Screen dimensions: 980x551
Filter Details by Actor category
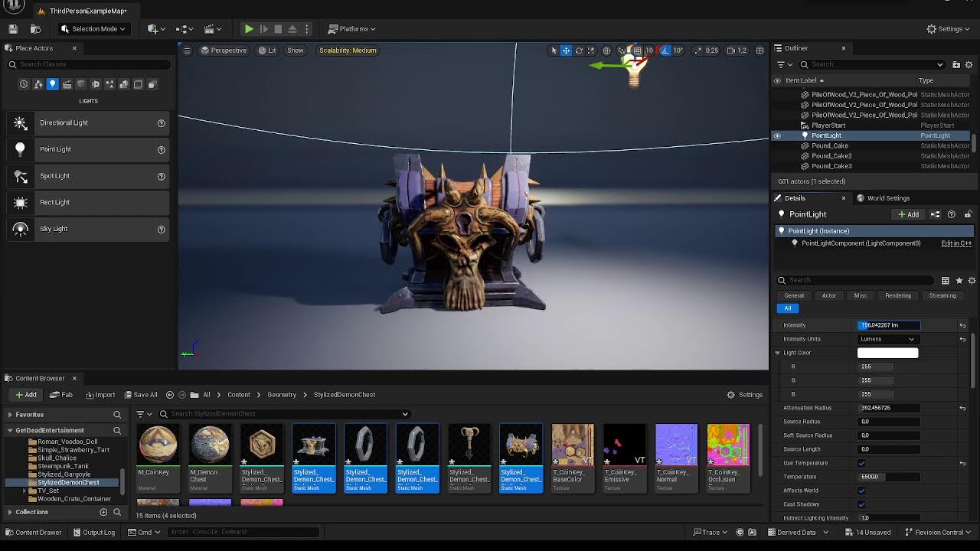(829, 295)
